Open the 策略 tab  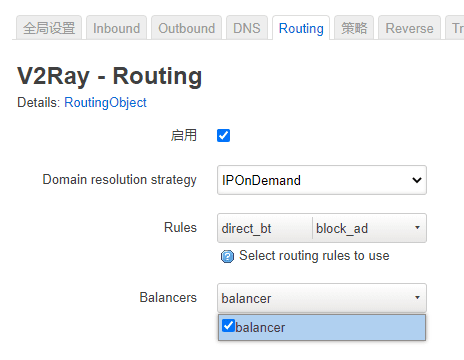point(354,28)
